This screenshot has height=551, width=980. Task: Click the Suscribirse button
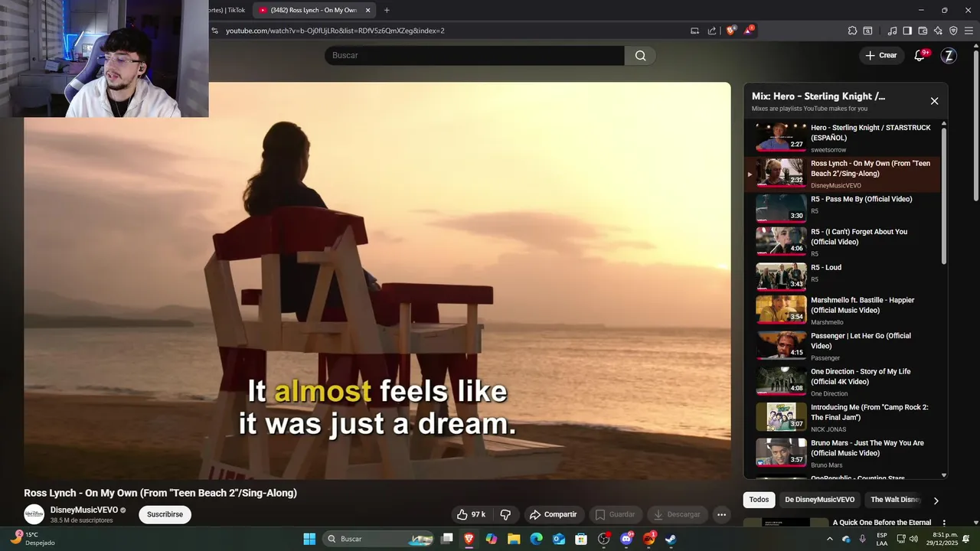pyautogui.click(x=165, y=514)
